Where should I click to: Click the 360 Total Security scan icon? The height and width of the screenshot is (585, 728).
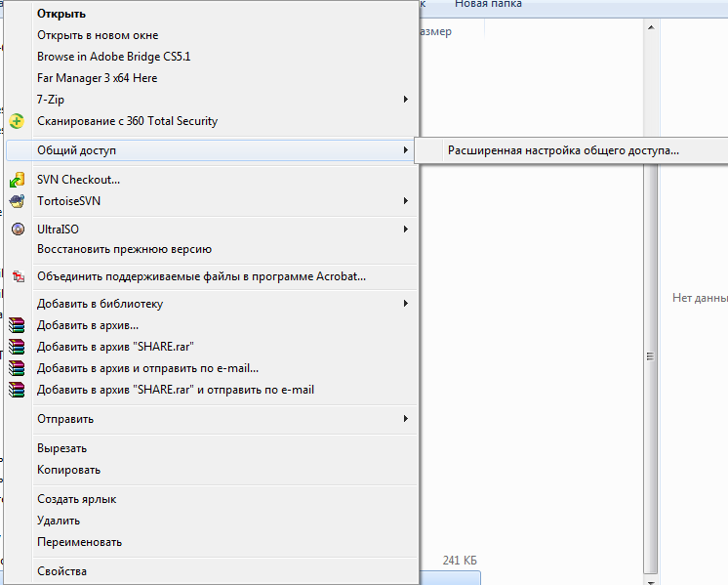pyautogui.click(x=17, y=121)
